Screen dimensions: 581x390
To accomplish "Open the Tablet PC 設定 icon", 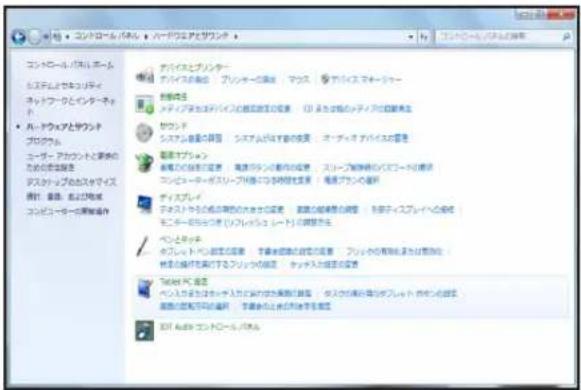I will click(145, 289).
